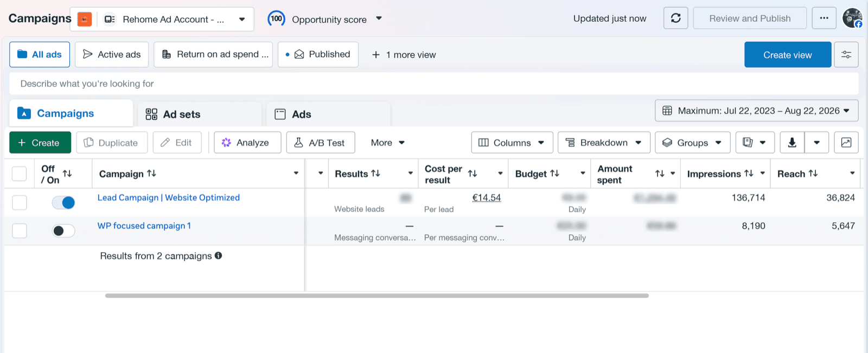The height and width of the screenshot is (353, 868).
Task: Click the 'Describe what you're looking for' search field
Action: click(x=434, y=84)
